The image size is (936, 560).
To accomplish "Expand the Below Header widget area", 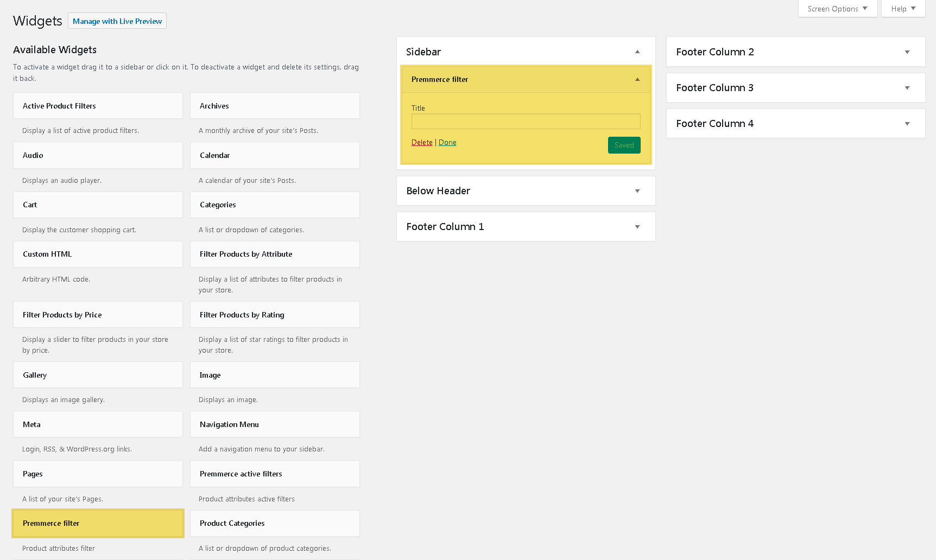I will [637, 191].
